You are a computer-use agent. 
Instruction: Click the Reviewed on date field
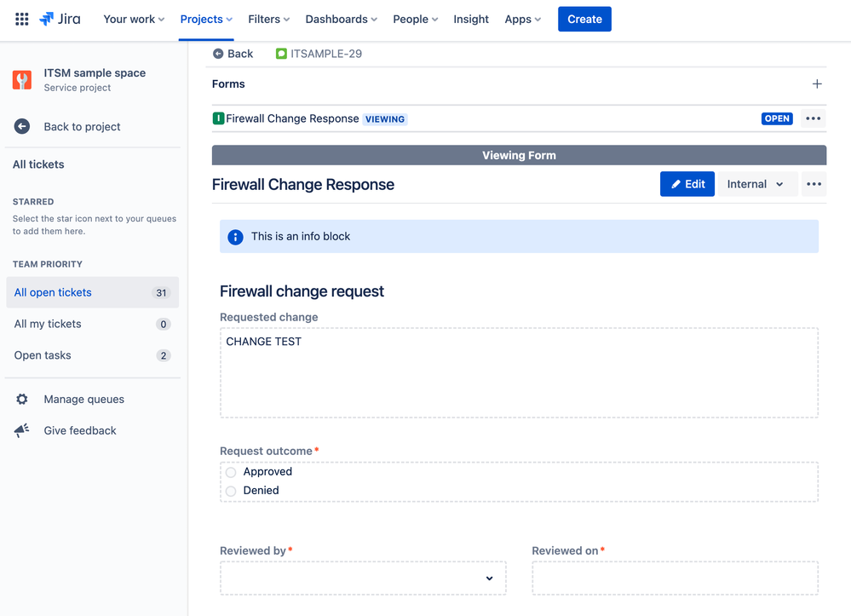(x=676, y=579)
